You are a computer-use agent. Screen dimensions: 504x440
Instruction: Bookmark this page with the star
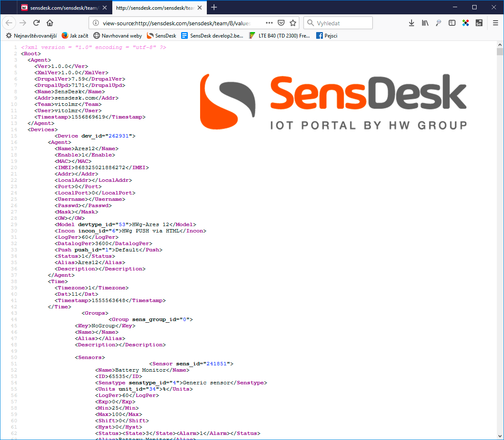(293, 23)
